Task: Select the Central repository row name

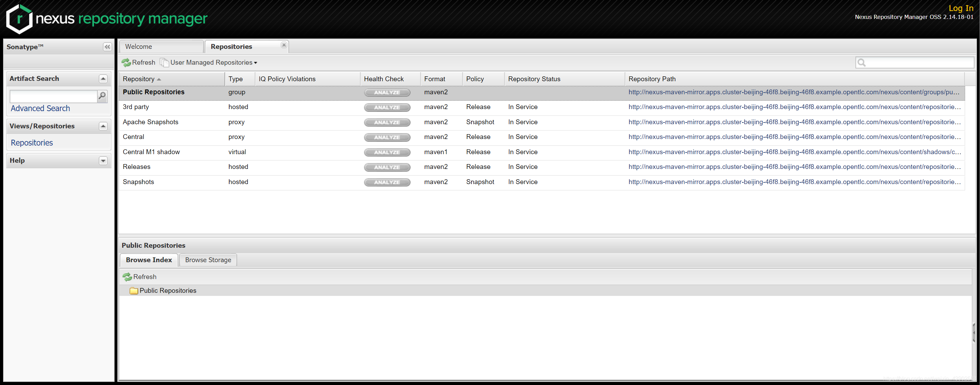Action: (133, 137)
